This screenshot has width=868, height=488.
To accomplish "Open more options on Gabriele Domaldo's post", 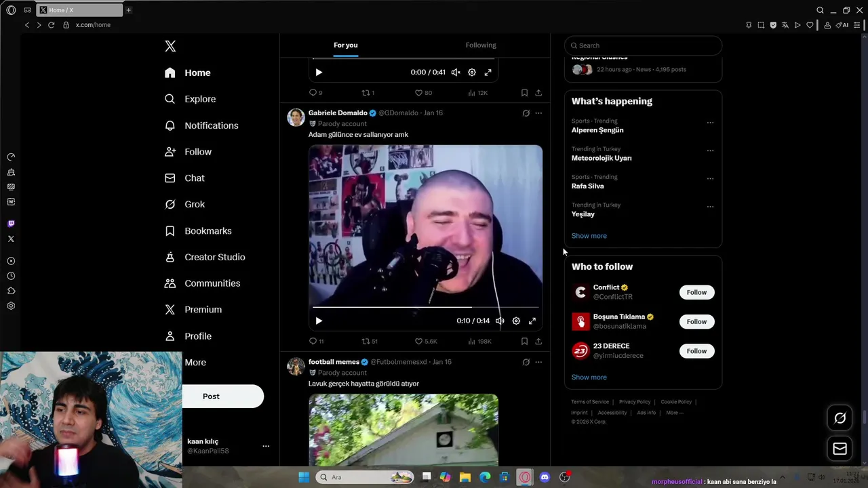I will click(x=538, y=113).
